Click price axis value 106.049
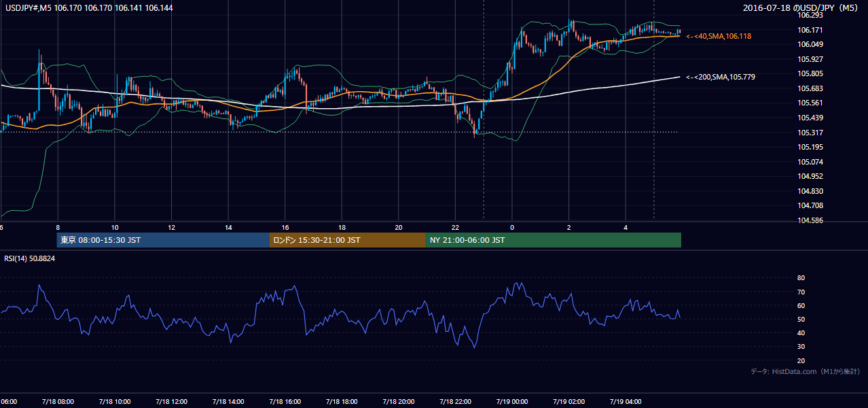868x408 pixels. tap(811, 44)
